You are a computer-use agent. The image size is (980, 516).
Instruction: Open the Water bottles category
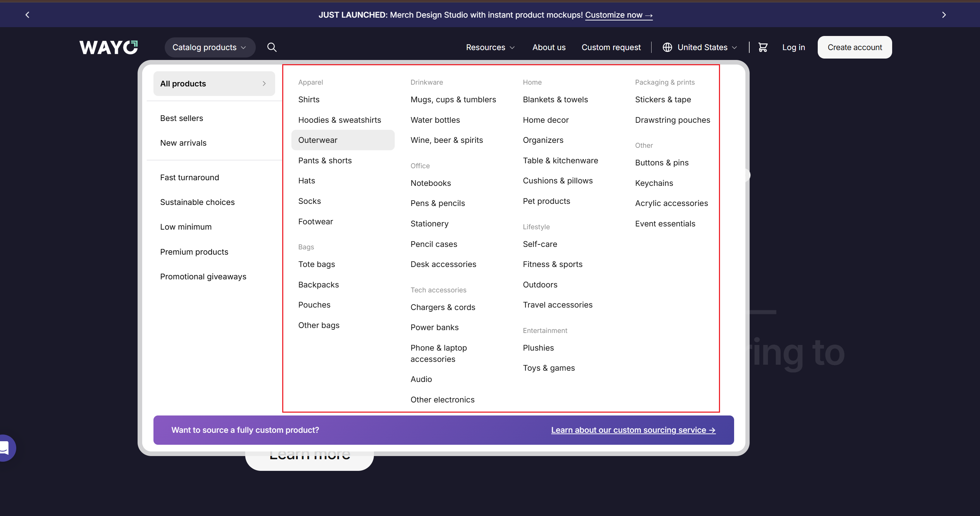(435, 120)
